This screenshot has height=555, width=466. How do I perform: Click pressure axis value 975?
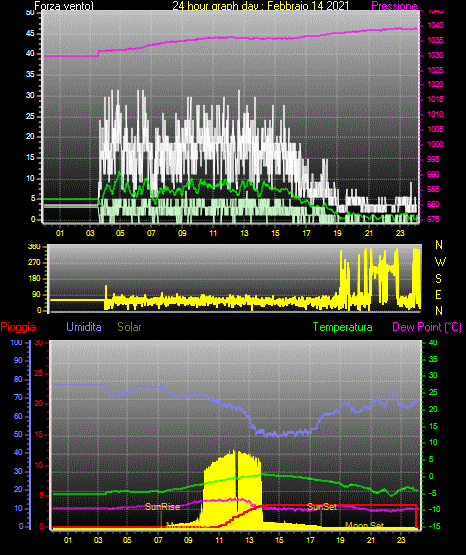click(433, 219)
